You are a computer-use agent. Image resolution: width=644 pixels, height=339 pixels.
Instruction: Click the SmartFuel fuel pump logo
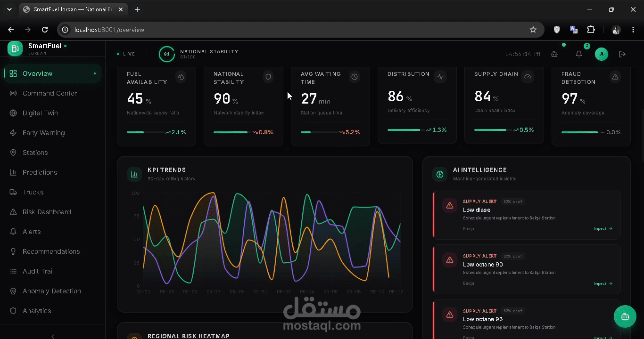click(x=15, y=48)
